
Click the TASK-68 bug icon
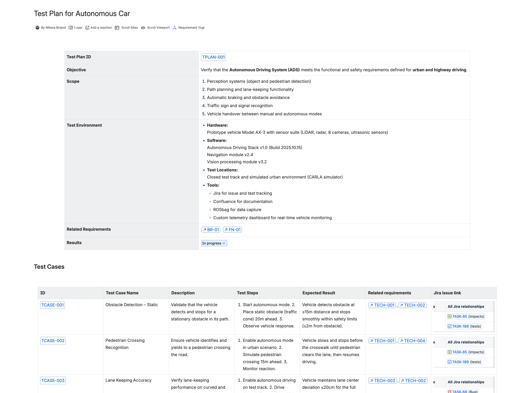tap(450, 391)
